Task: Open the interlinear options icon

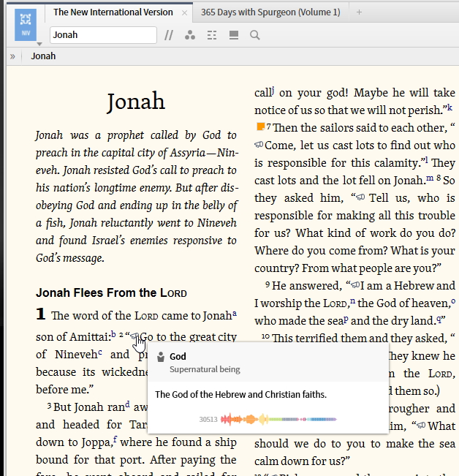Action: [212, 35]
